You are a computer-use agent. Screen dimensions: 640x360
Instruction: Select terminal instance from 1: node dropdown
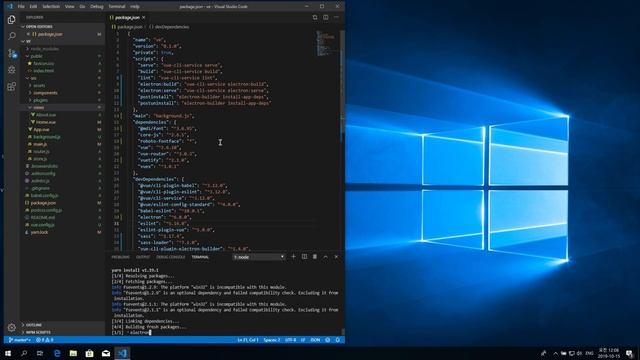(259, 257)
